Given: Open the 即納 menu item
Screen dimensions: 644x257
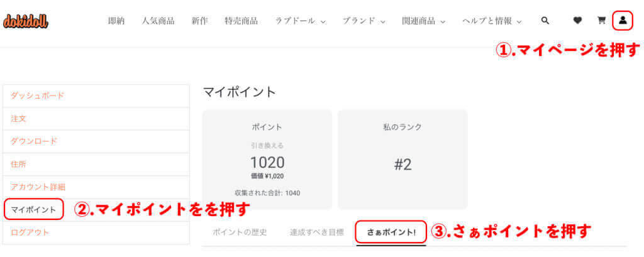Looking at the screenshot, I should click(116, 21).
